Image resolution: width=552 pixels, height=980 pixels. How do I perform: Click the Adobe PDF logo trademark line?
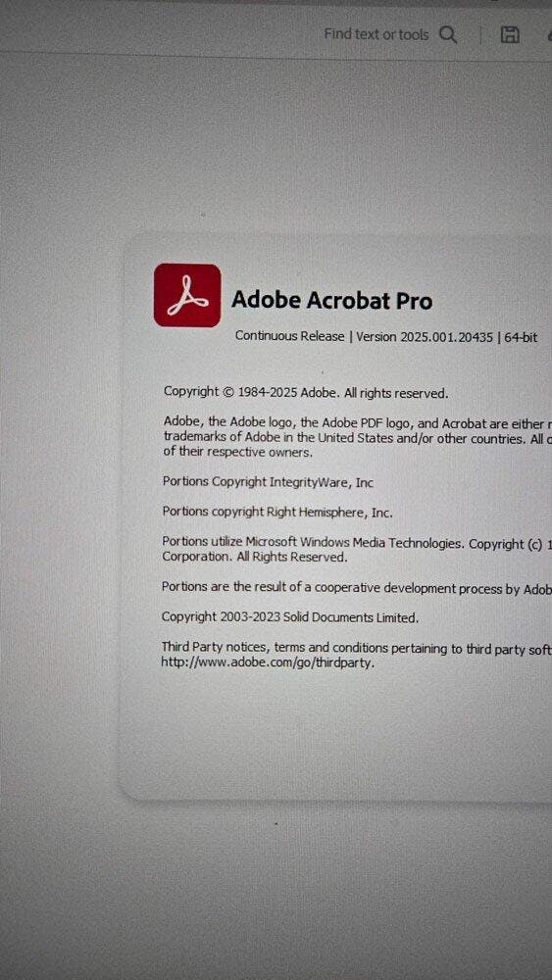pos(358,423)
